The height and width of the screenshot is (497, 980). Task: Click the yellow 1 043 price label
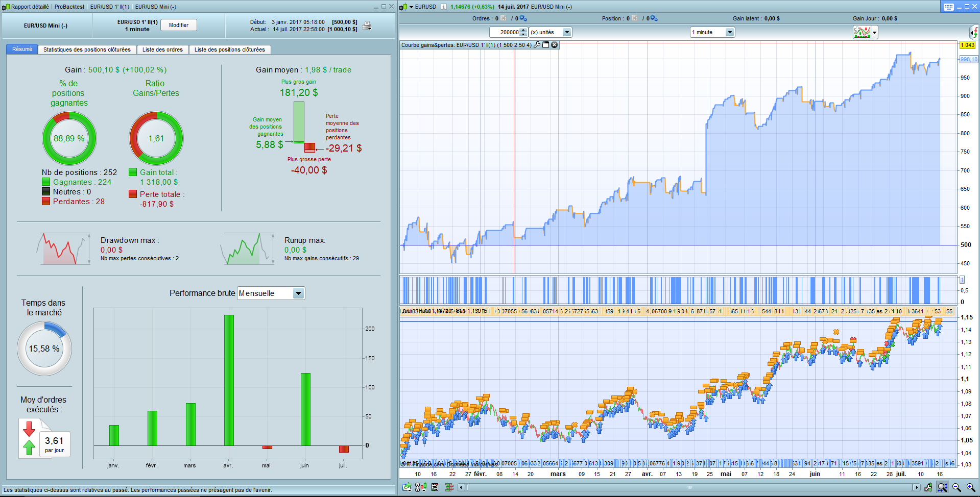tap(968, 45)
